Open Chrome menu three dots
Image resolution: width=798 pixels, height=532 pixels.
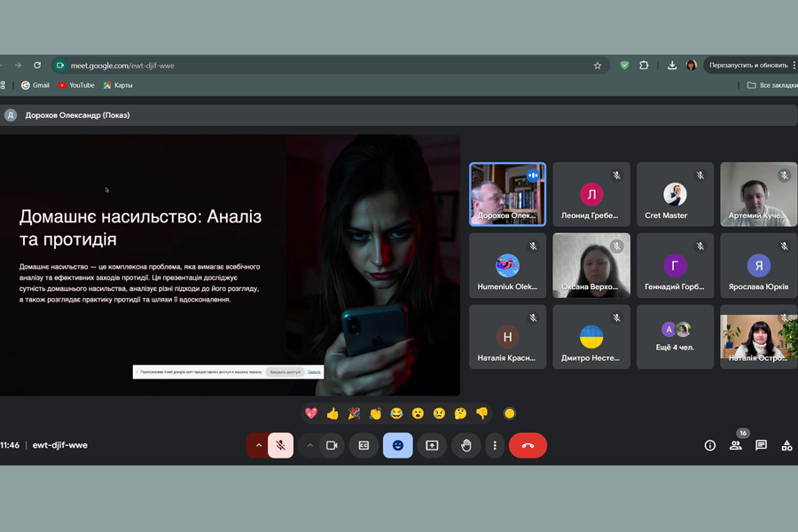(794, 65)
